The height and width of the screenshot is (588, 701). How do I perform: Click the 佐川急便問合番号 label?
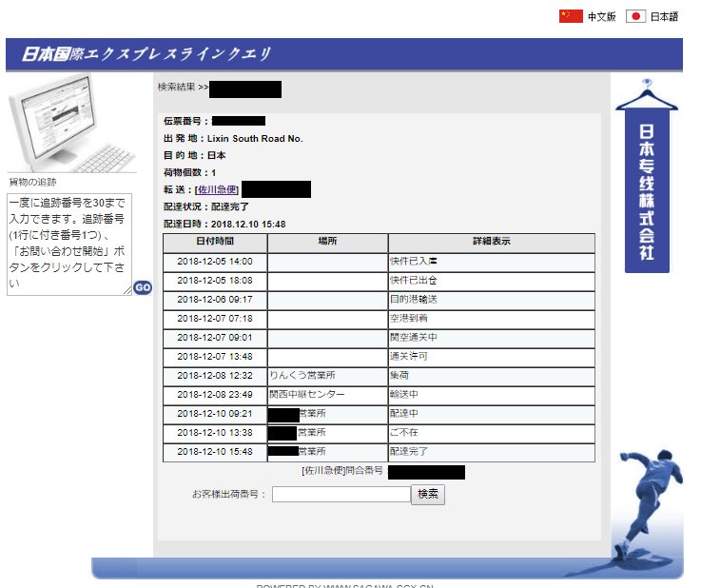(x=342, y=471)
